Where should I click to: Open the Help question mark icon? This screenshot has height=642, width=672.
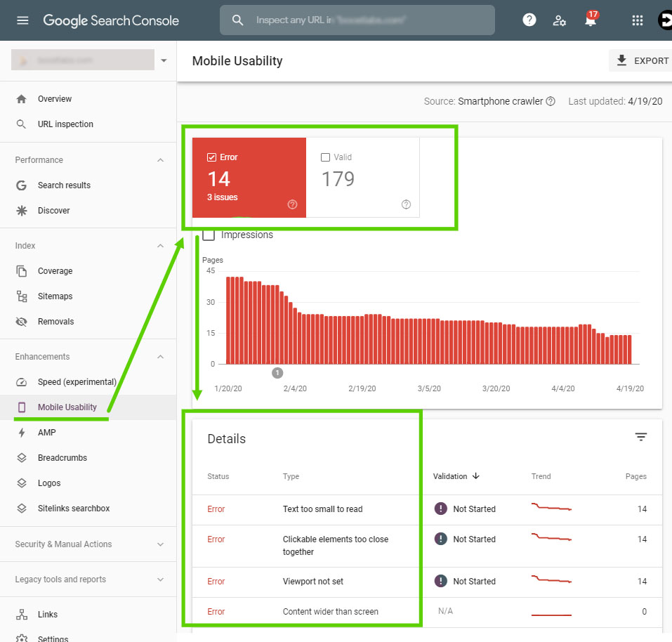(529, 20)
